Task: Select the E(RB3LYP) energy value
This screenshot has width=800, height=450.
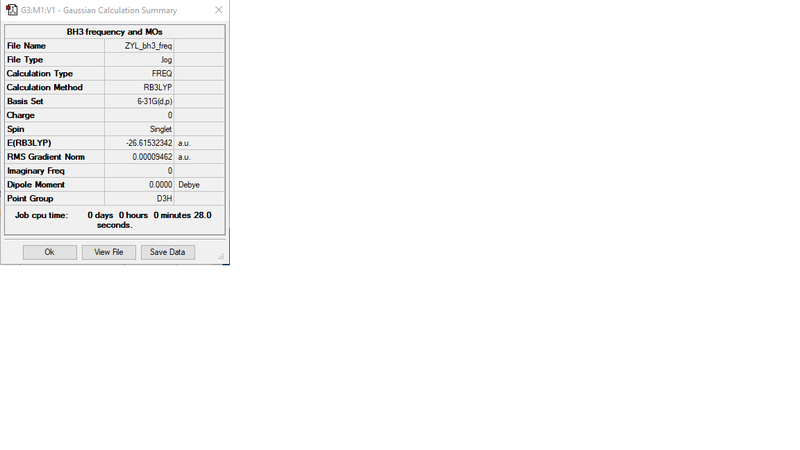Action: click(x=139, y=143)
